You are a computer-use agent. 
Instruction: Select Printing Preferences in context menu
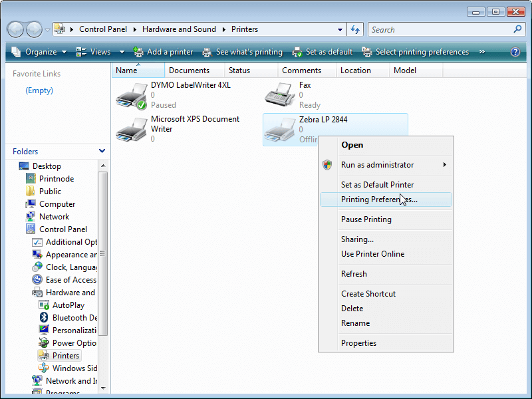pyautogui.click(x=386, y=199)
